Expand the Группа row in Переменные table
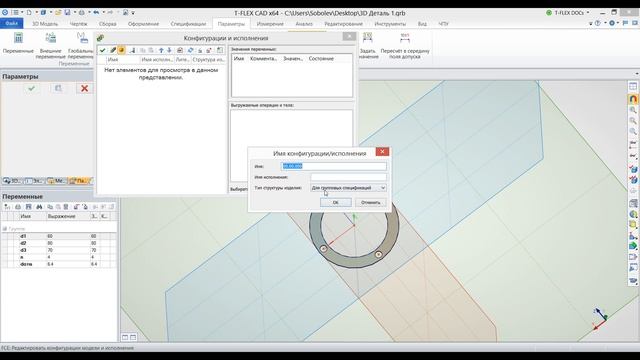640x360 pixels. pyautogui.click(x=5, y=229)
